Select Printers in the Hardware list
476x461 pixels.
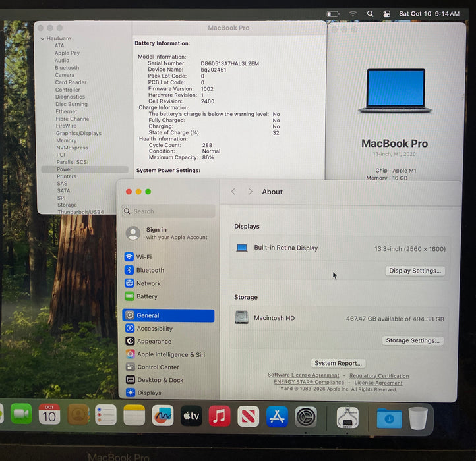coord(67,176)
